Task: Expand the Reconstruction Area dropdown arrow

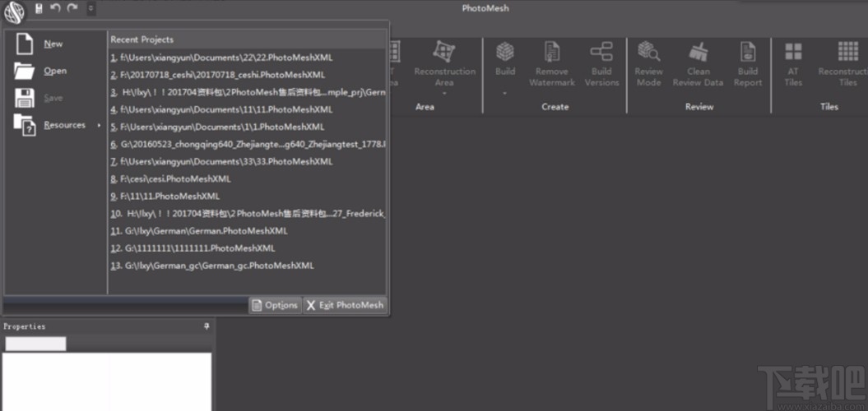Action: [444, 94]
